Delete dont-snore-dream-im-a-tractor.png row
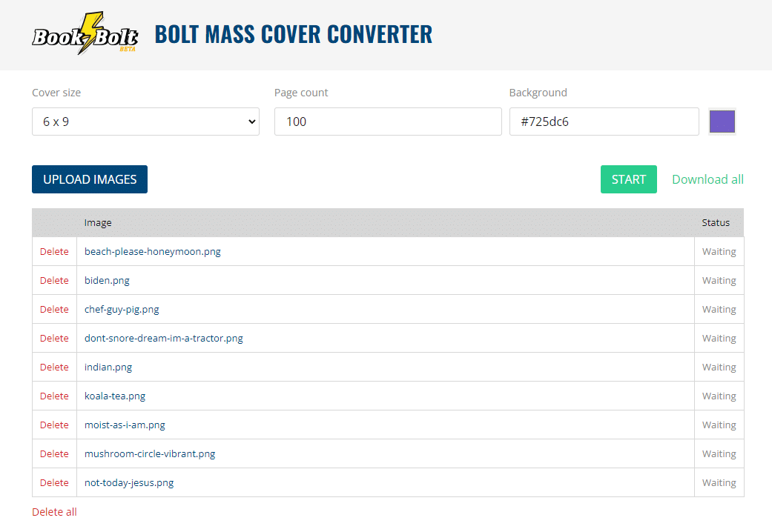Image resolution: width=772 pixels, height=532 pixels. (x=54, y=338)
